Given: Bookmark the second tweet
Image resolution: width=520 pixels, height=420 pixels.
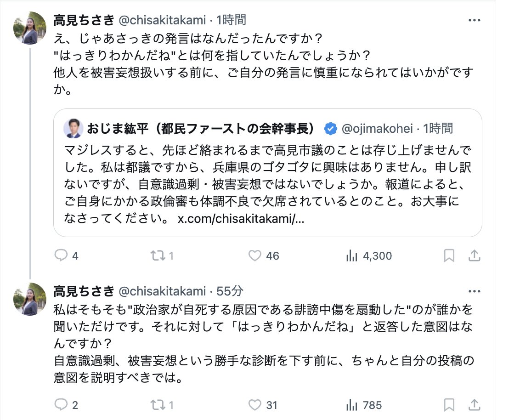Looking at the screenshot, I should [449, 405].
